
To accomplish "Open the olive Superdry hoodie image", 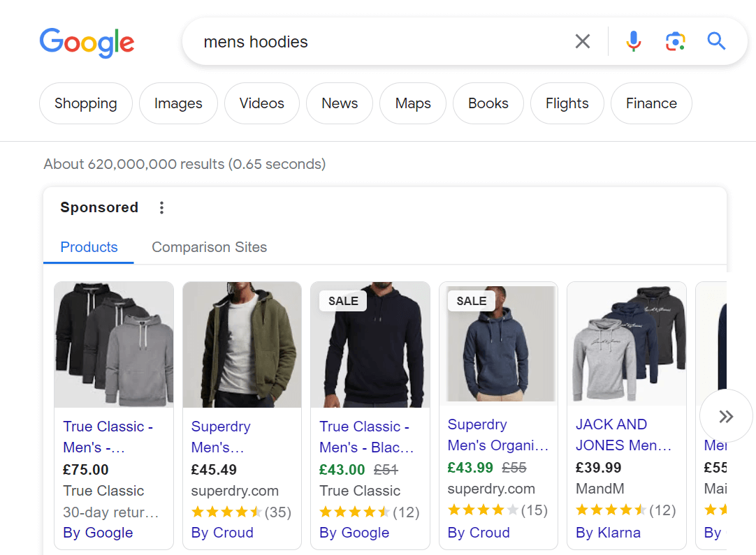I will coord(242,345).
